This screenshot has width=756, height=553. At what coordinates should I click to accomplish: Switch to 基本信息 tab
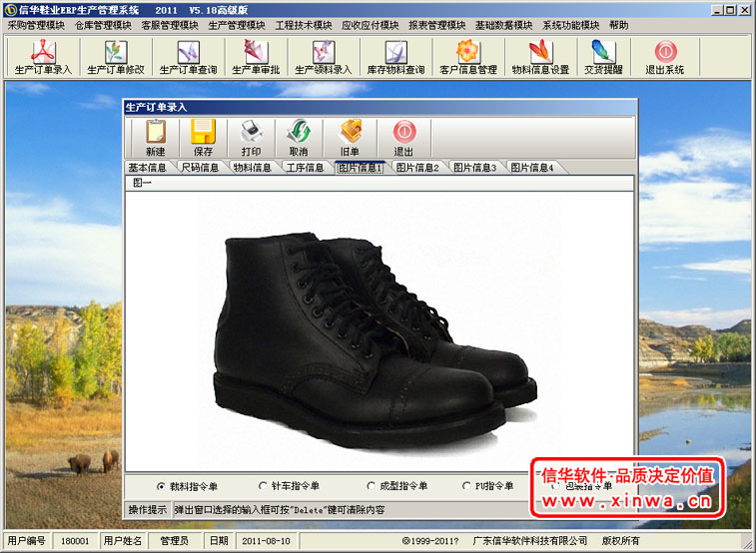(x=147, y=168)
